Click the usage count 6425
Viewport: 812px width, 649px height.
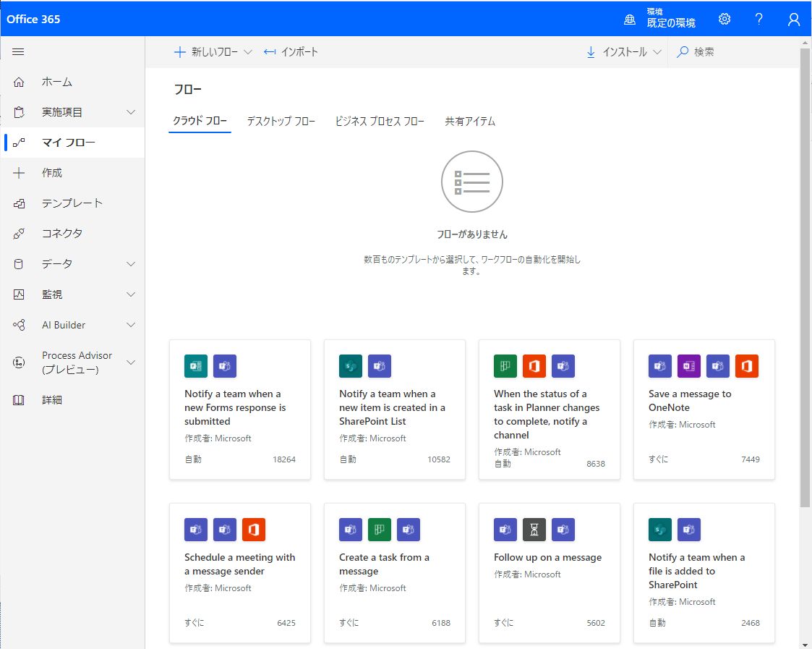pyautogui.click(x=286, y=623)
